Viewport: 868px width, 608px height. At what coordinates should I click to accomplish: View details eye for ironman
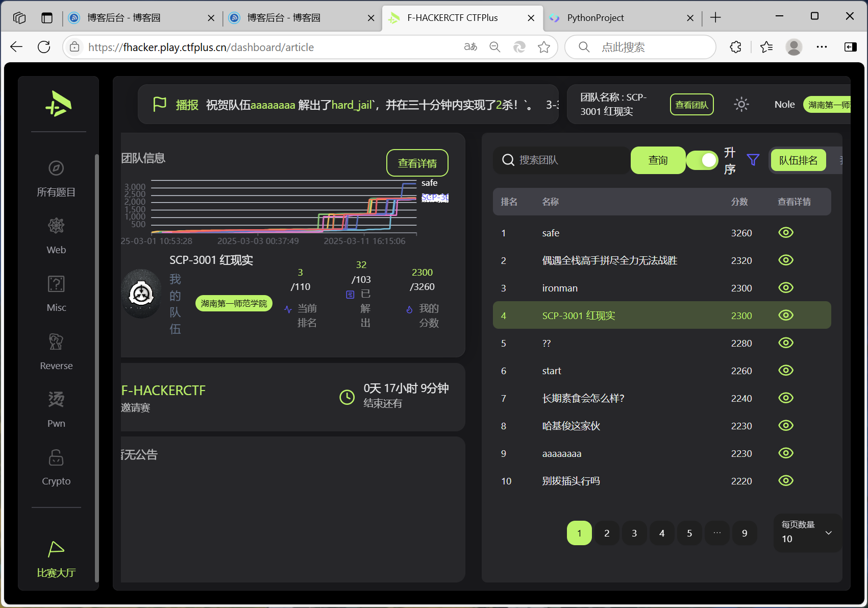[x=786, y=288]
